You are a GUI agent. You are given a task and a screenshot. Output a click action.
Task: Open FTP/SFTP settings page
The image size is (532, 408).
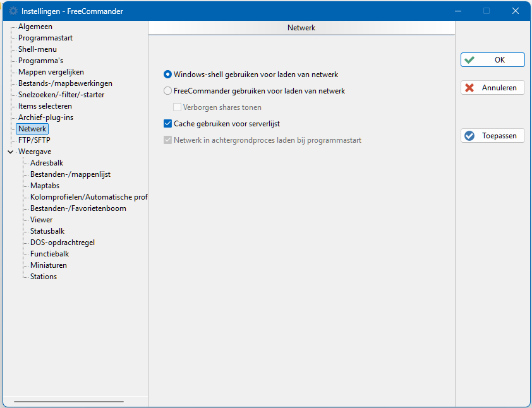tap(34, 140)
